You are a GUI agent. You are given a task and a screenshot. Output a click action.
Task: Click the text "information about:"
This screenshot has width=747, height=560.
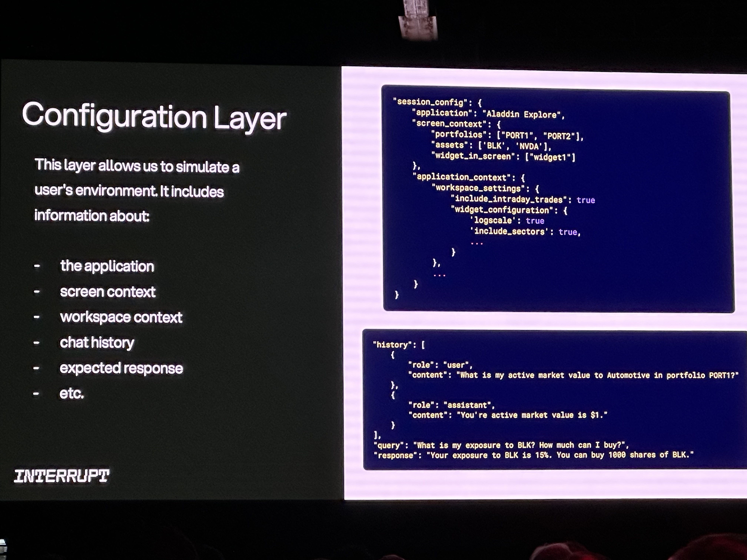tap(92, 215)
